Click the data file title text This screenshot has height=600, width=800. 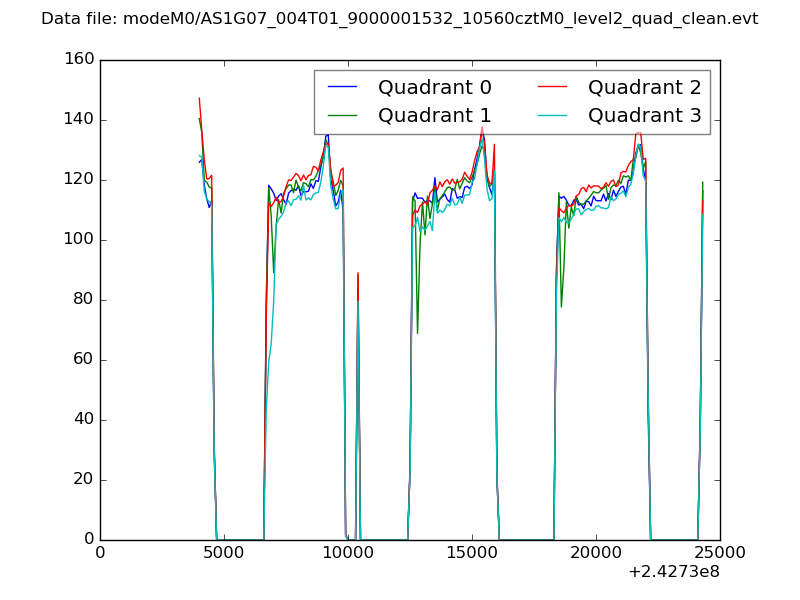tap(400, 19)
